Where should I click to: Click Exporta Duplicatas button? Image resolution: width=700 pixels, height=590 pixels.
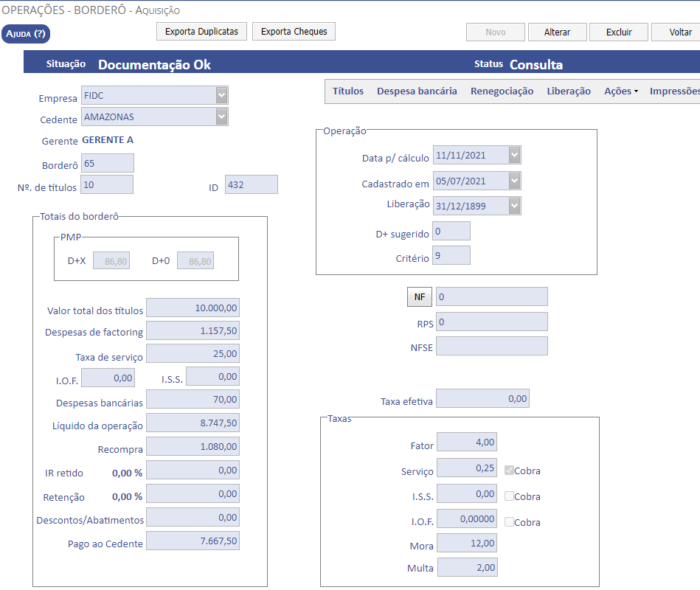coord(201,32)
